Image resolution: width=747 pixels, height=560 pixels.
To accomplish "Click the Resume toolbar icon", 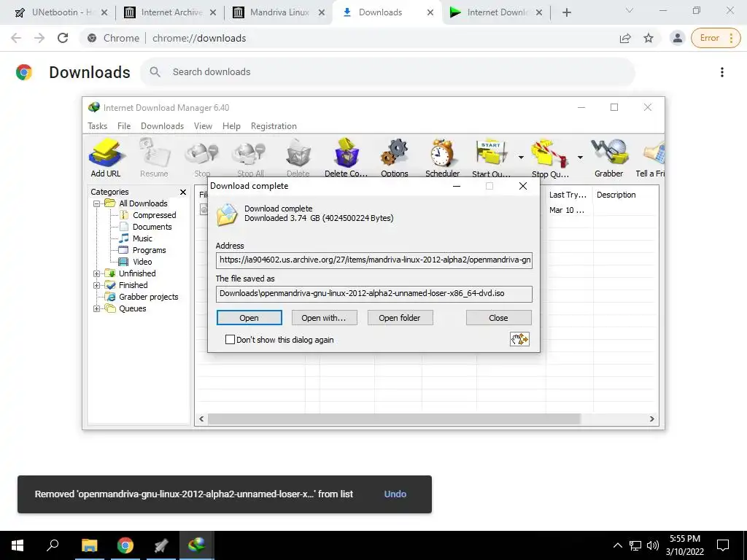I will point(154,157).
